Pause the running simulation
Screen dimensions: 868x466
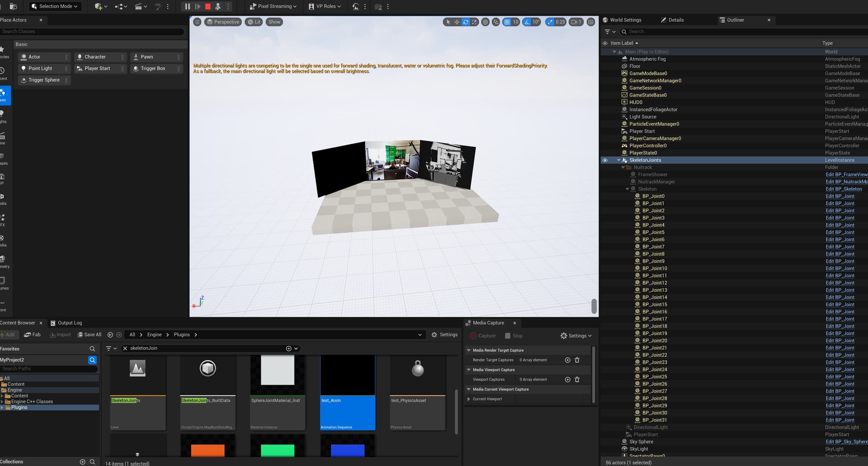pyautogui.click(x=187, y=6)
